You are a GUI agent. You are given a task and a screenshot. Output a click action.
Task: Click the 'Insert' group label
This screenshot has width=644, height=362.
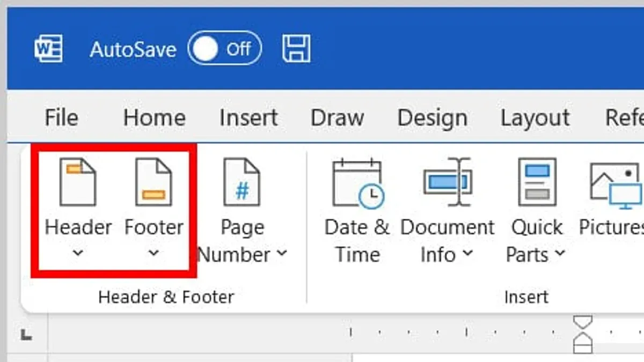526,297
